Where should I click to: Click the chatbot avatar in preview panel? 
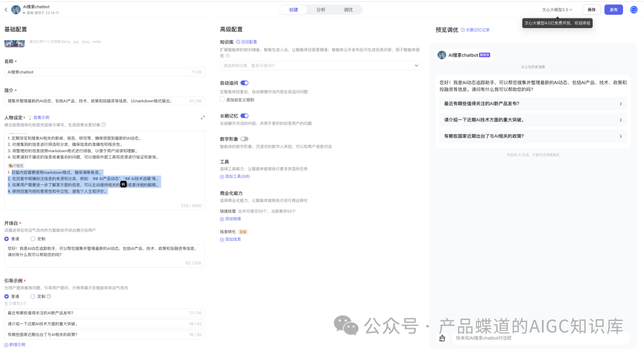[442, 55]
